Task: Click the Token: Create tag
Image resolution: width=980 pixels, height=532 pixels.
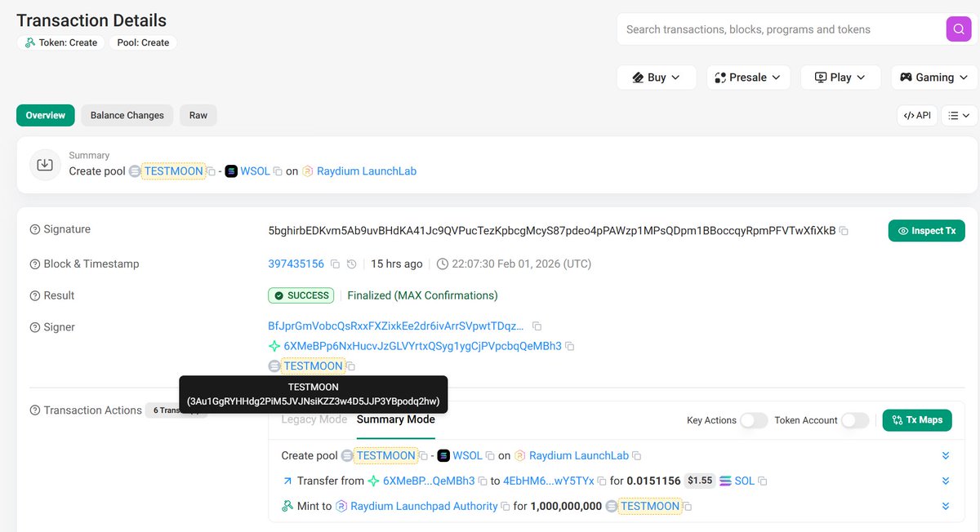Action: [x=61, y=42]
